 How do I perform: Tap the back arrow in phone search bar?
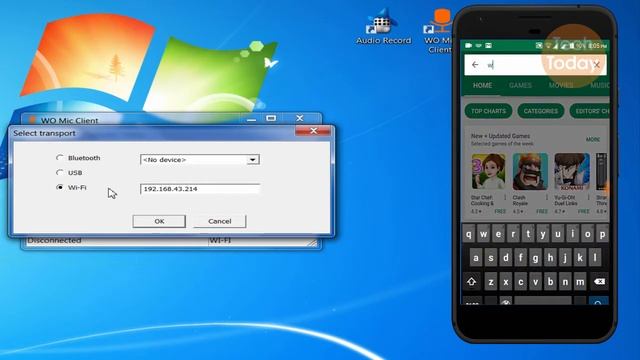[x=475, y=64]
